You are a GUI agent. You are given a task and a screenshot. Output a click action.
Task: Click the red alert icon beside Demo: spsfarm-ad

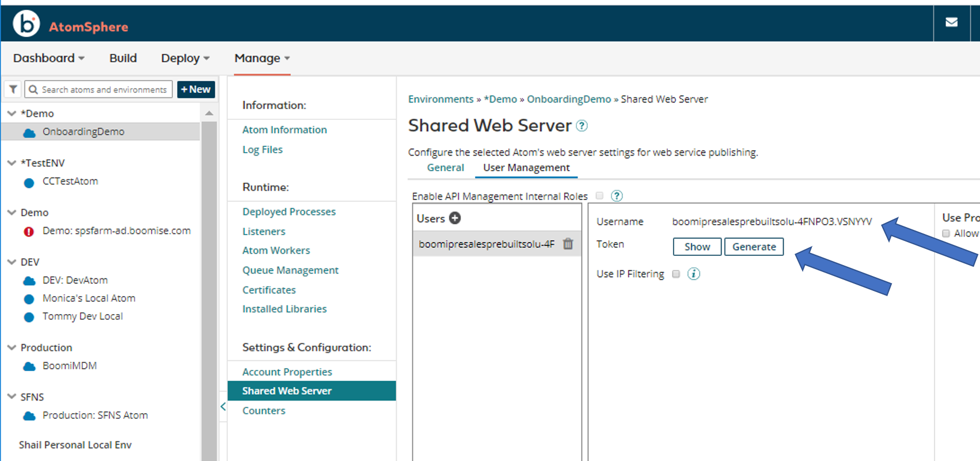(x=29, y=232)
